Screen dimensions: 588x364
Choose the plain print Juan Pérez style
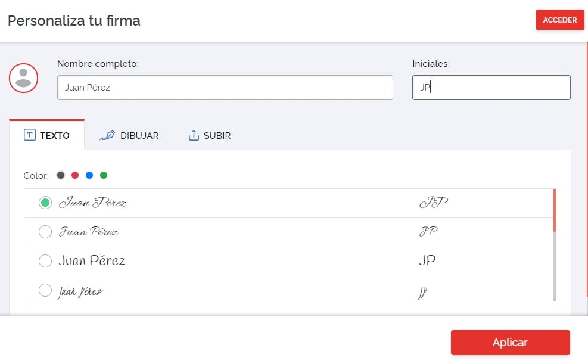(45, 261)
